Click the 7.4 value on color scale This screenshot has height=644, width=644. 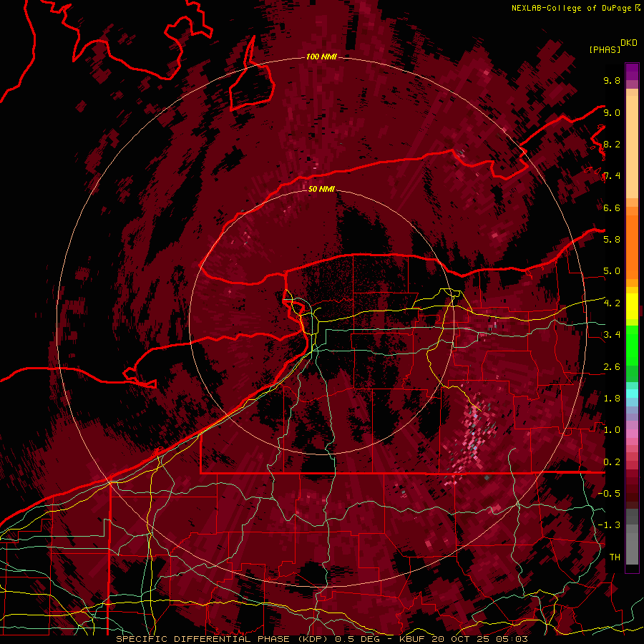(x=612, y=176)
